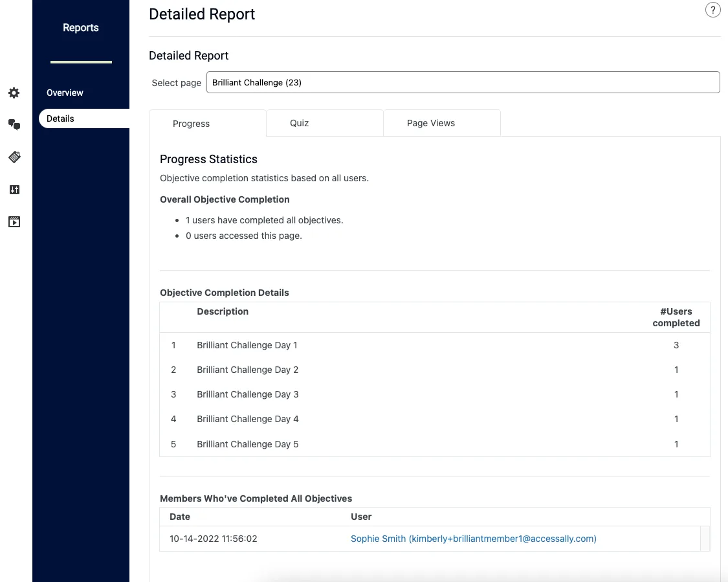Select Details under Reports
Image resolution: width=728 pixels, height=582 pixels.
[60, 118]
